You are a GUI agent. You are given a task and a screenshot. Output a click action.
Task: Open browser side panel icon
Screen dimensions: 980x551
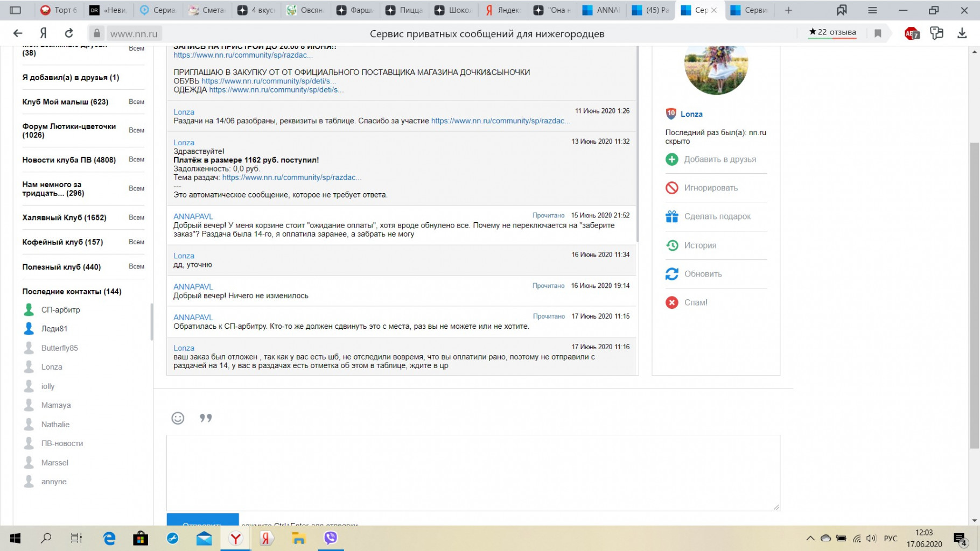(x=16, y=10)
